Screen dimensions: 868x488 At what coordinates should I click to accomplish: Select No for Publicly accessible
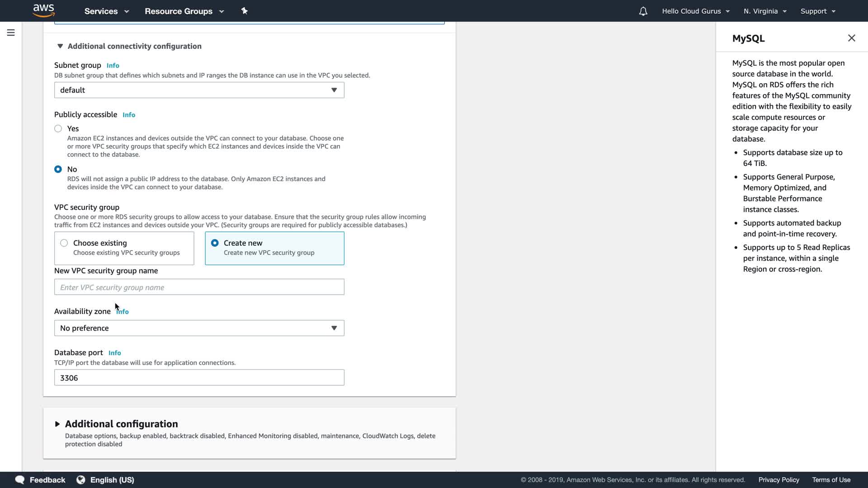click(58, 169)
